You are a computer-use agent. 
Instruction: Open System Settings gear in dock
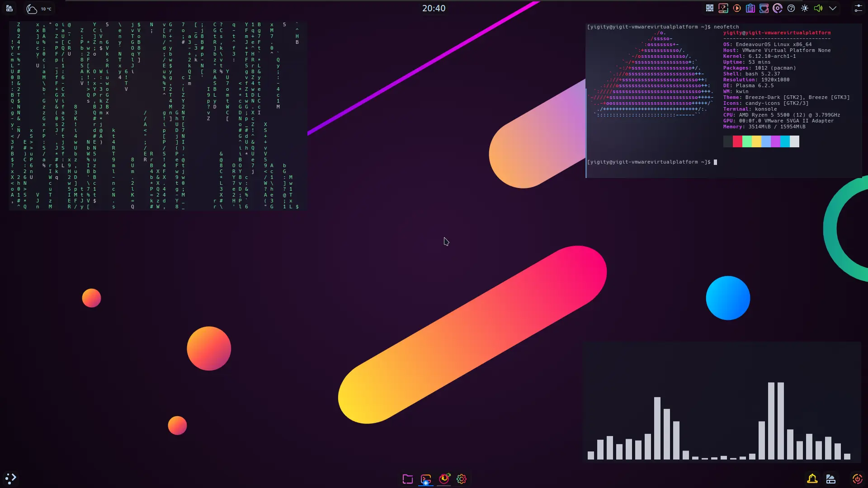click(x=462, y=479)
